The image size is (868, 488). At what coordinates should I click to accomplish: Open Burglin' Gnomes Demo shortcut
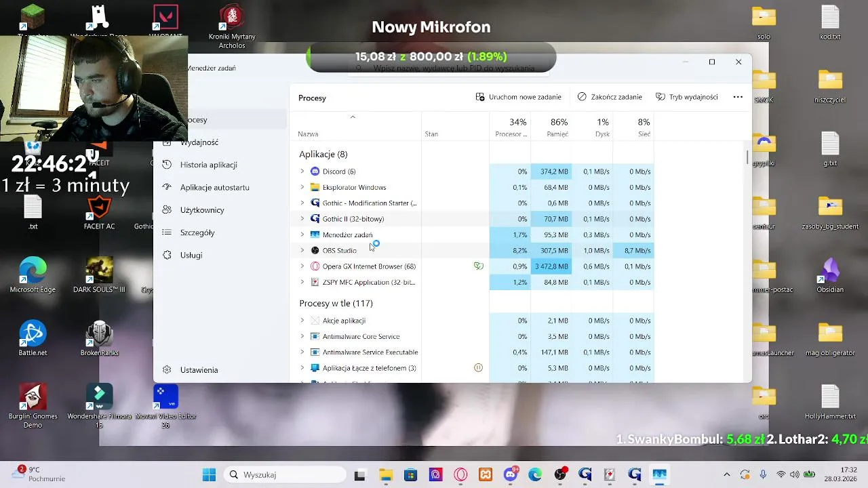tap(33, 405)
